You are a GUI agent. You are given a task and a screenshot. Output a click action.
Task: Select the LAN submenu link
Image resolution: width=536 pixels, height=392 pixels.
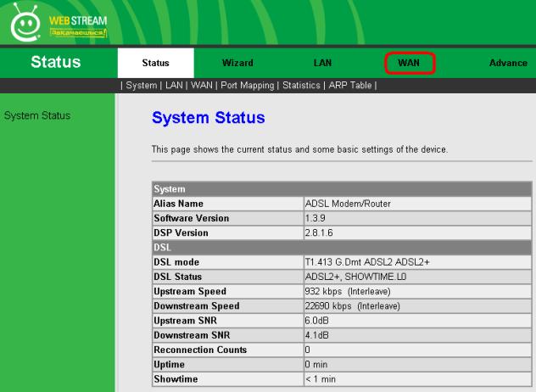(x=174, y=85)
